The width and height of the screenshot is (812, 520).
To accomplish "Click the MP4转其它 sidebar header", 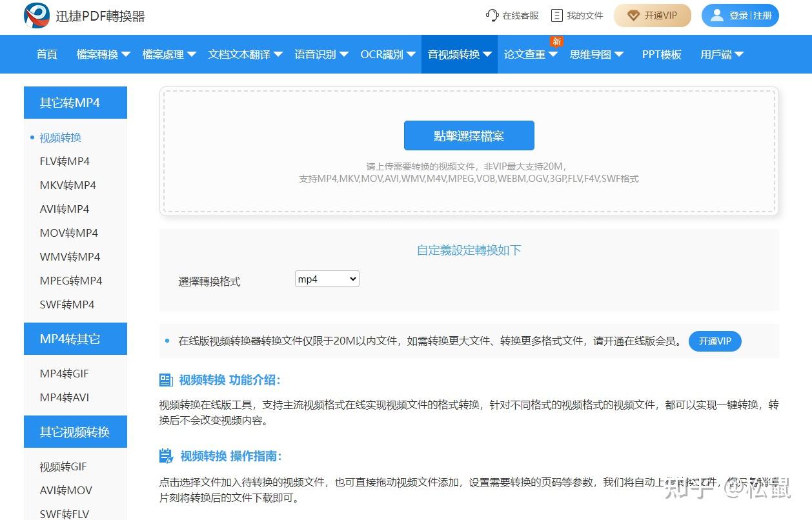I will point(76,339).
